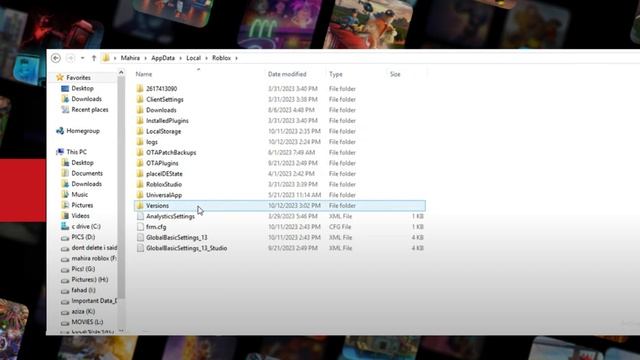
Task: Open Desktop under This PC
Action: pos(82,162)
